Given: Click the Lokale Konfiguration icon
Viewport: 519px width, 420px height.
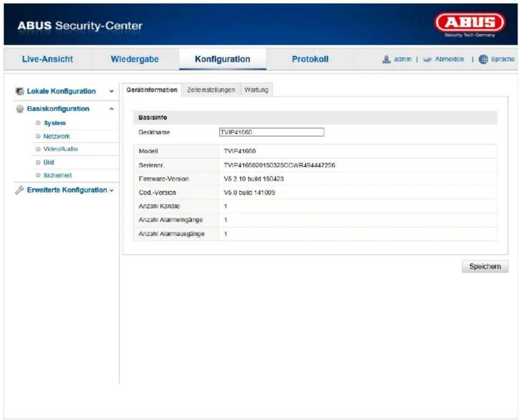Looking at the screenshot, I should (x=19, y=91).
